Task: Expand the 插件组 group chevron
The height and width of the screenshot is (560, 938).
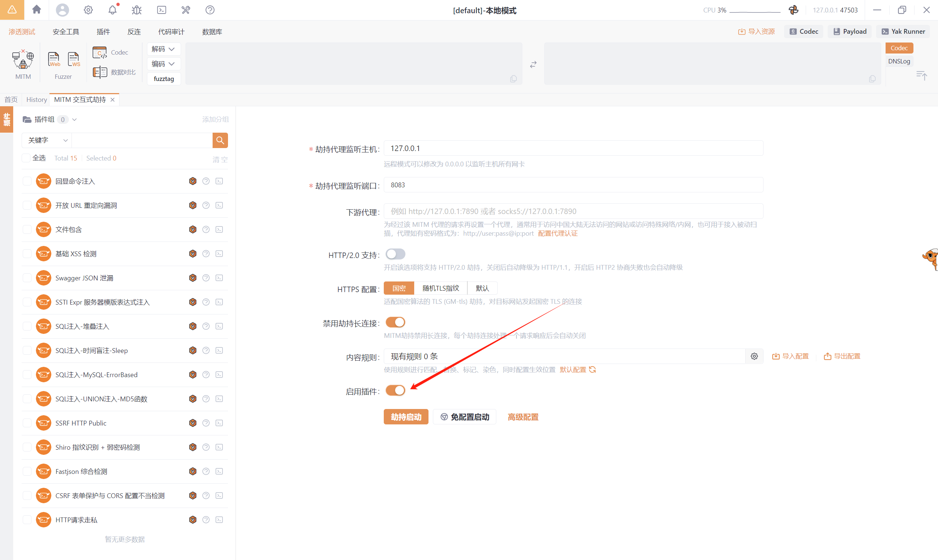Action: (x=75, y=119)
